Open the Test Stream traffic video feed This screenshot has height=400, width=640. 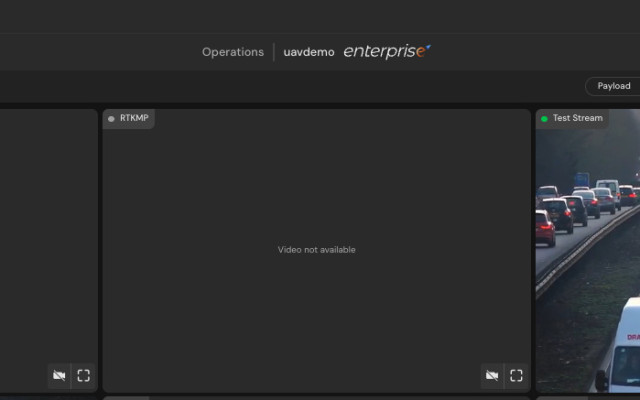[x=588, y=251]
